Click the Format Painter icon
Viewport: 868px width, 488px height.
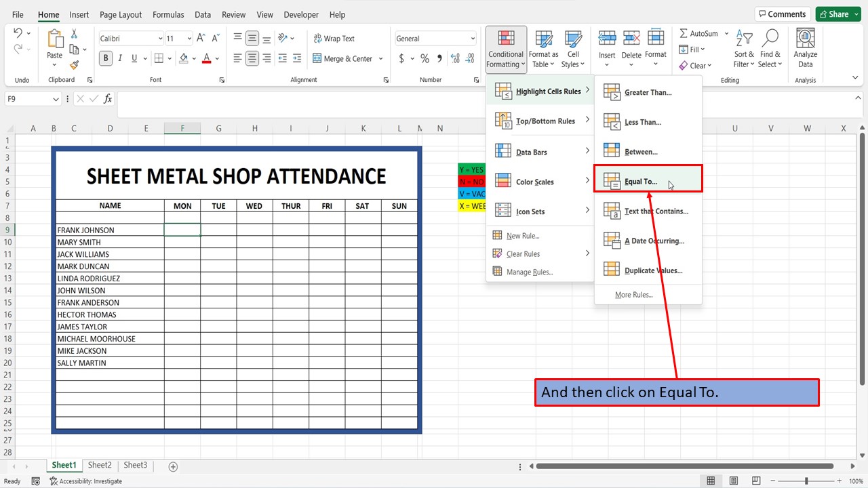[x=74, y=65]
